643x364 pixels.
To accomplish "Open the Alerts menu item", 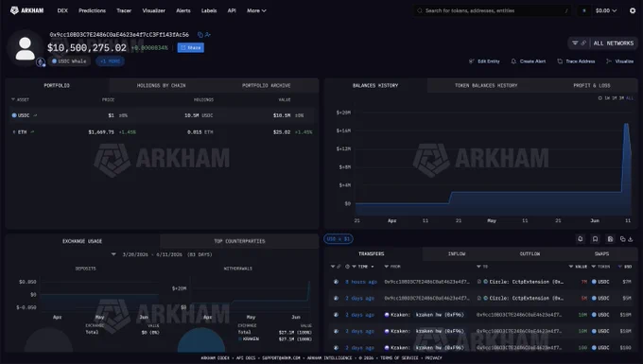I will point(183,10).
